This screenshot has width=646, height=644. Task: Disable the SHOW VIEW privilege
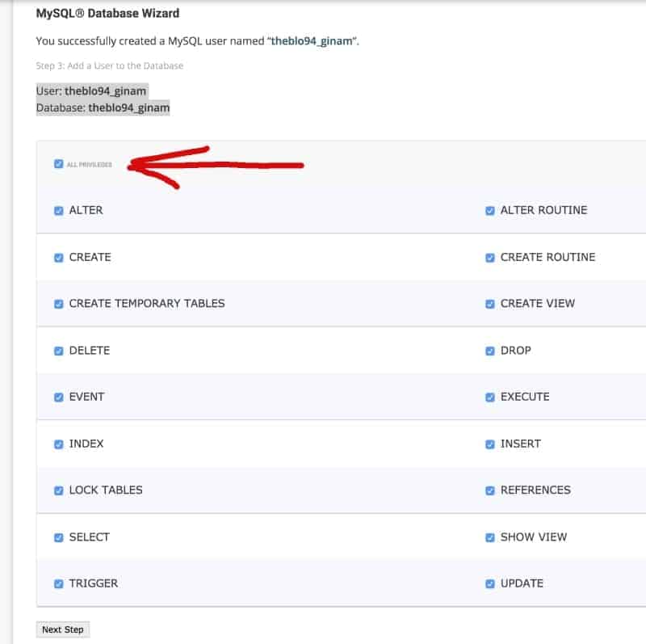tap(490, 537)
